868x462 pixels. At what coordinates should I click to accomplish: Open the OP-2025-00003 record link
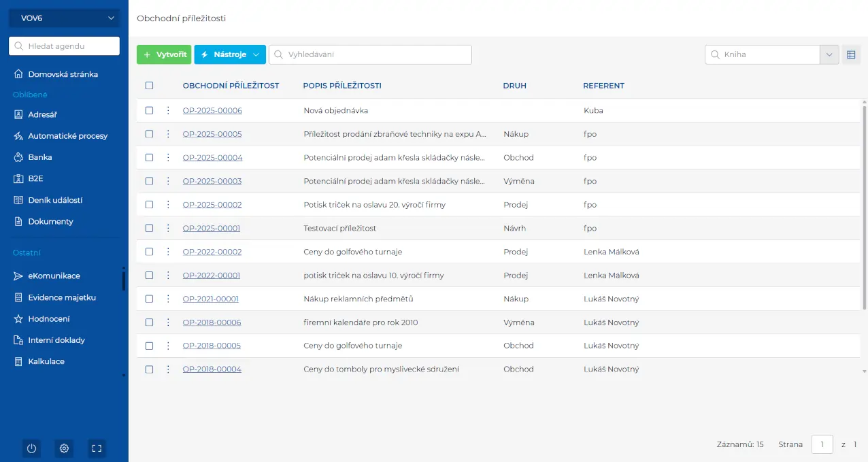click(x=212, y=181)
